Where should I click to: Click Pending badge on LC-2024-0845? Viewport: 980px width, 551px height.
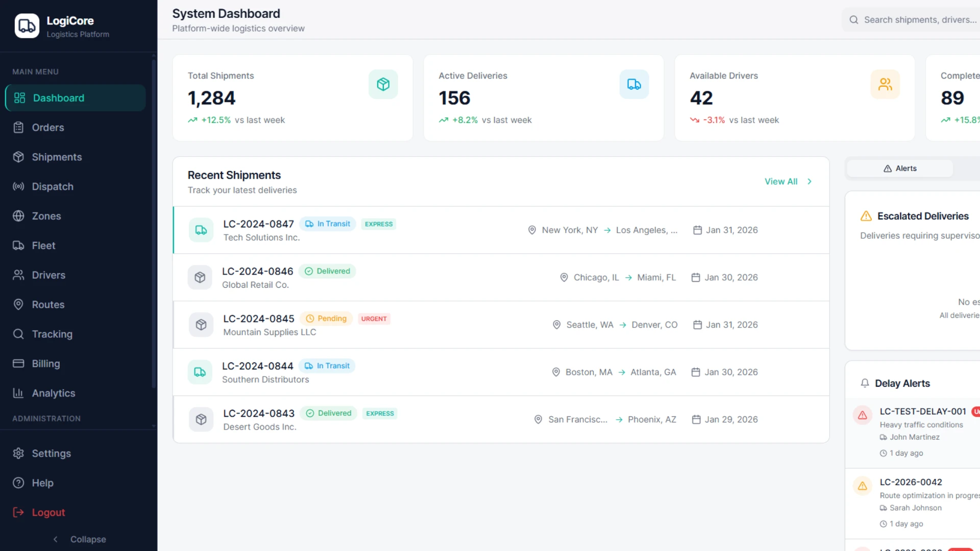coord(326,319)
